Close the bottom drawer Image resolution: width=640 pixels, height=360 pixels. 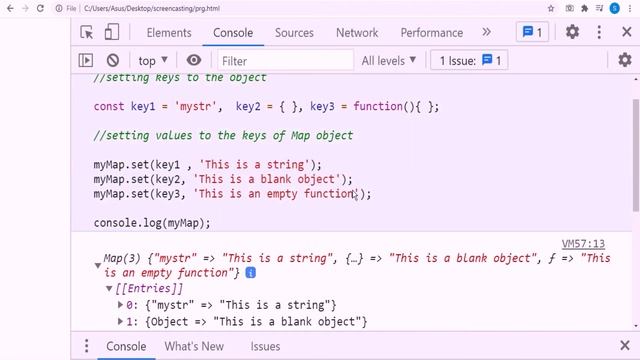pyautogui.click(x=624, y=345)
